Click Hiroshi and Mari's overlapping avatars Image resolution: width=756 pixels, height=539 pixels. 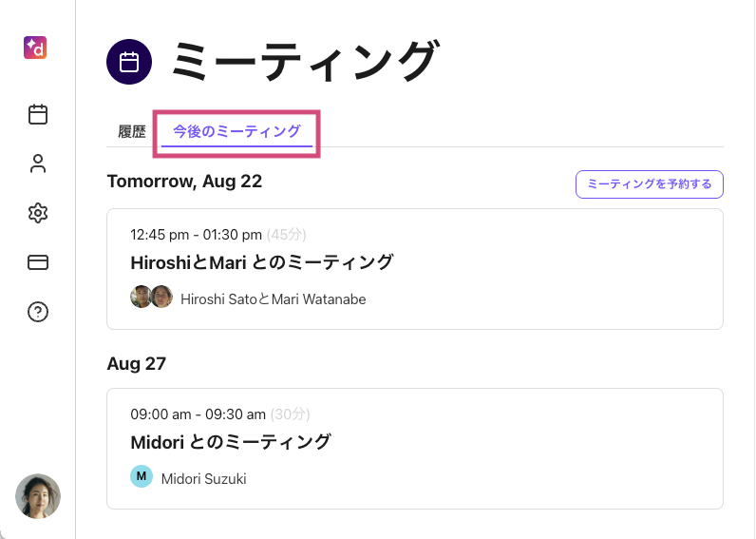[x=151, y=298]
